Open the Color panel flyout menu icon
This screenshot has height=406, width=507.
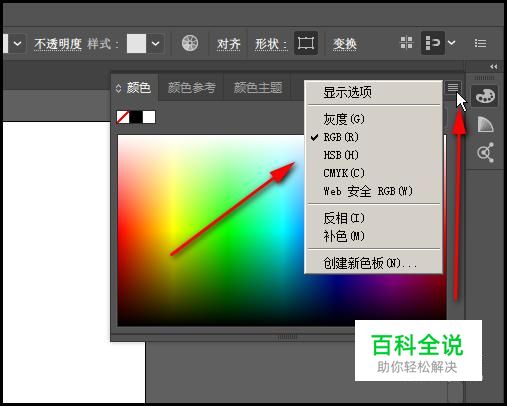pos(453,87)
